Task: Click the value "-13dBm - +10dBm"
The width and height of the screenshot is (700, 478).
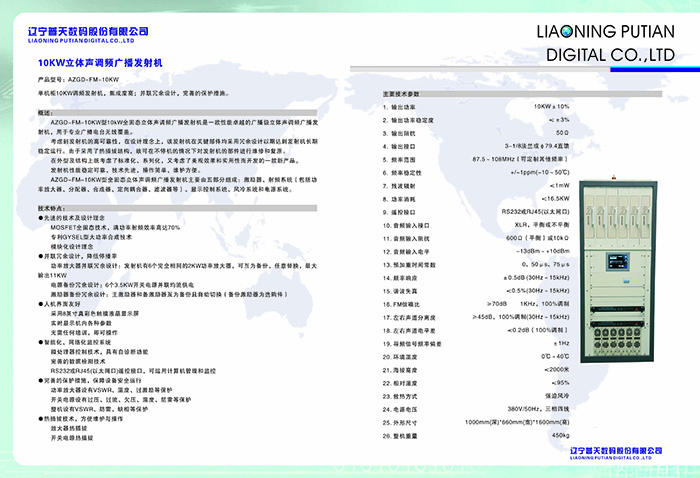Action: [543, 251]
